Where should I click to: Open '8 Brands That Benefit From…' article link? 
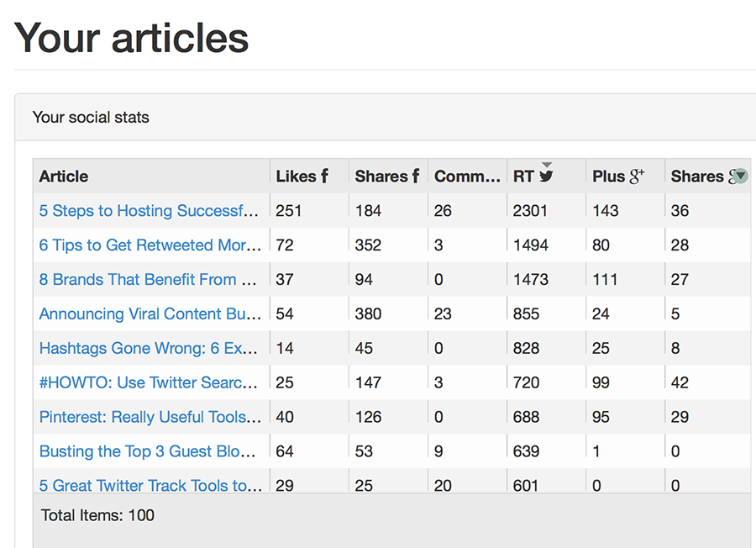(148, 280)
